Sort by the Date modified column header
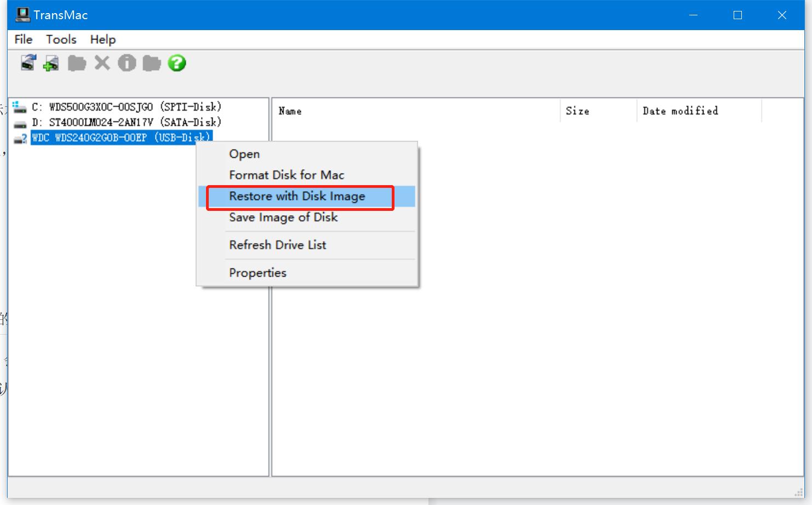Image resolution: width=812 pixels, height=505 pixels. point(680,111)
